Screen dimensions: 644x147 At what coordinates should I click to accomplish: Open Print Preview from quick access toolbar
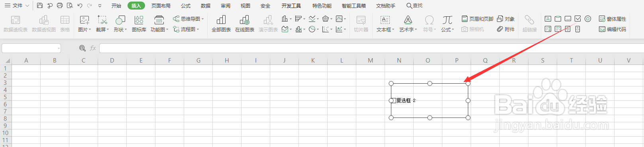coord(70,6)
